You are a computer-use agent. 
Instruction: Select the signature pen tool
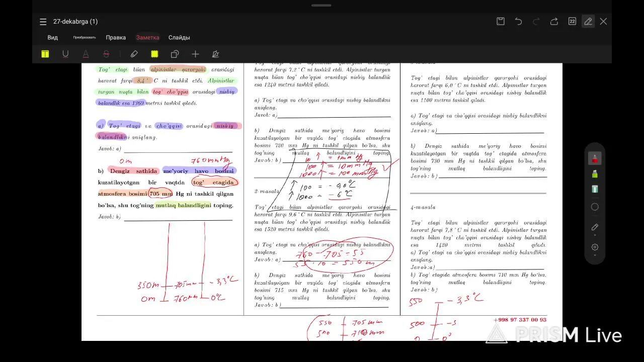[215, 54]
